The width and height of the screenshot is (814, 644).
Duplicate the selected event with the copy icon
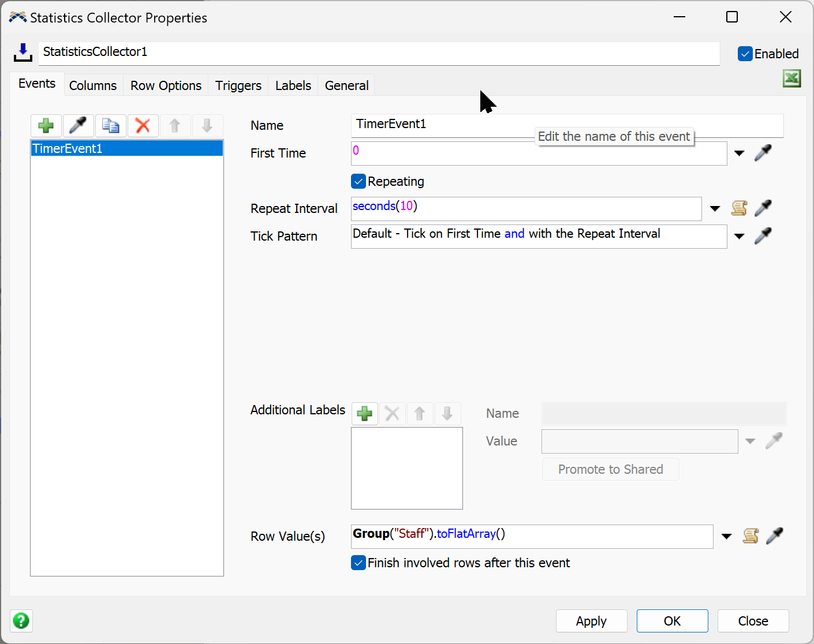coord(110,125)
